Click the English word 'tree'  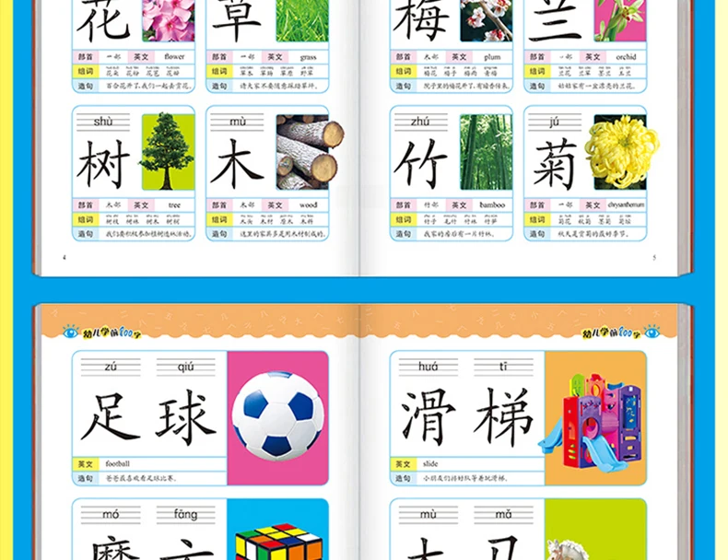(x=174, y=205)
